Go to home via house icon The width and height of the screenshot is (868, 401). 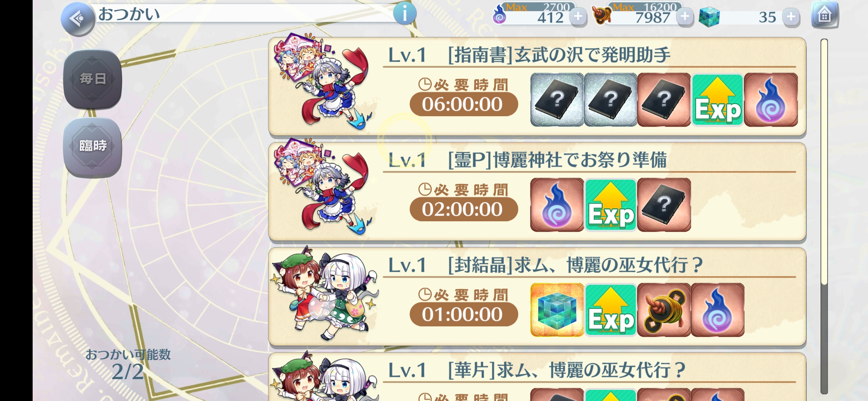coord(825,15)
